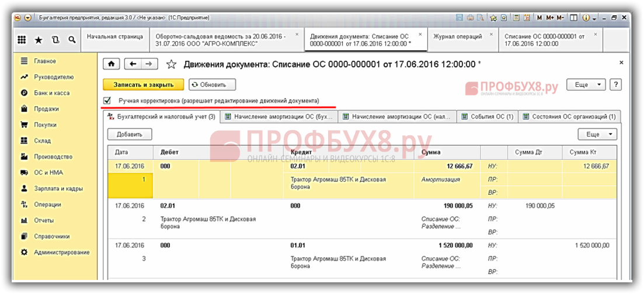The width and height of the screenshot is (644, 294).
Task: Open Склад section
Action: coord(42,141)
